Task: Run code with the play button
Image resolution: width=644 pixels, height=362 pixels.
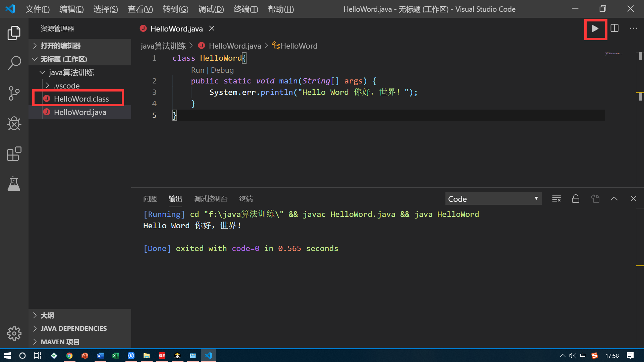Action: pos(595,29)
